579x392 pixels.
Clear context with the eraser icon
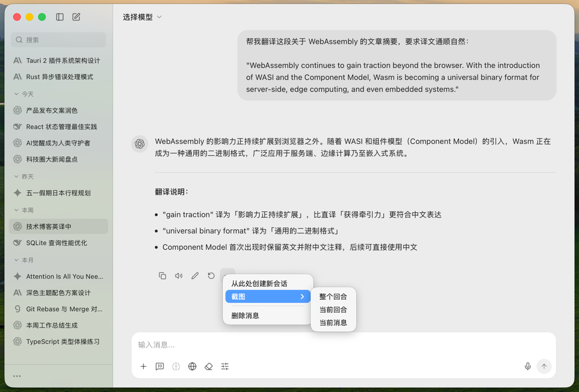click(x=209, y=366)
